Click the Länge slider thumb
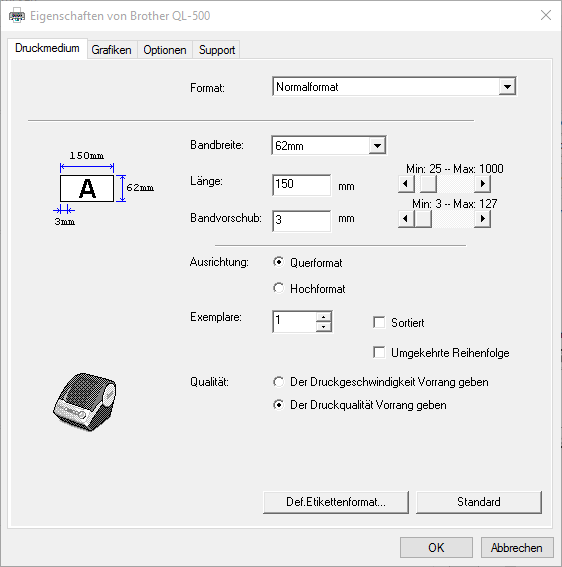562x567 pixels. click(x=428, y=184)
